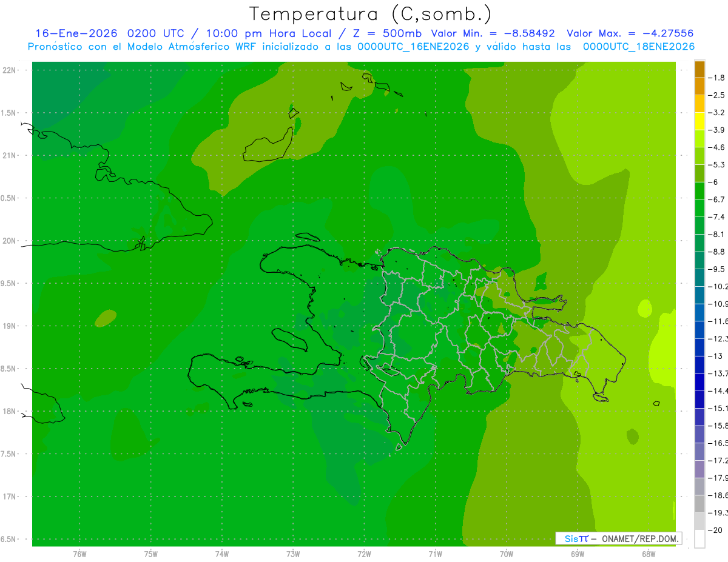Click the '73W' longitude label

tap(293, 554)
